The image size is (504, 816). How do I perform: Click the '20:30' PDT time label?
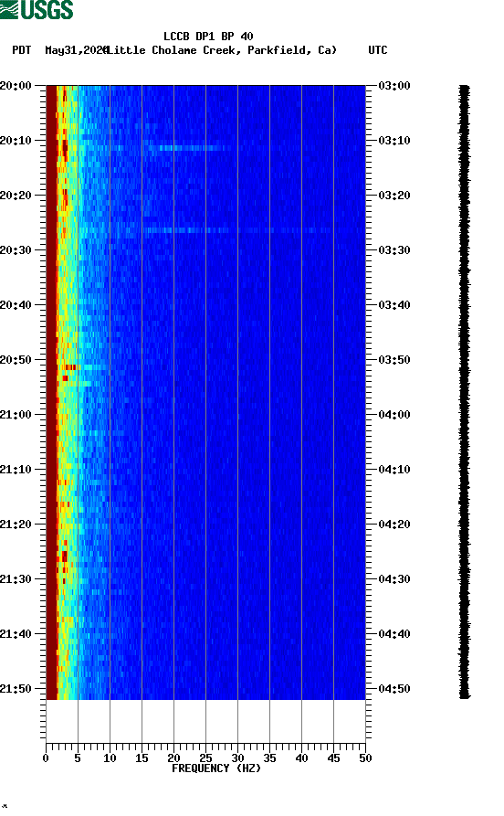(x=16, y=249)
